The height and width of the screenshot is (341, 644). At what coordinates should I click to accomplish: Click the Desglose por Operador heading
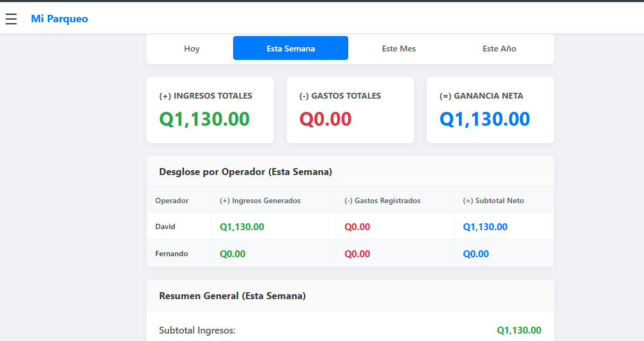245,172
